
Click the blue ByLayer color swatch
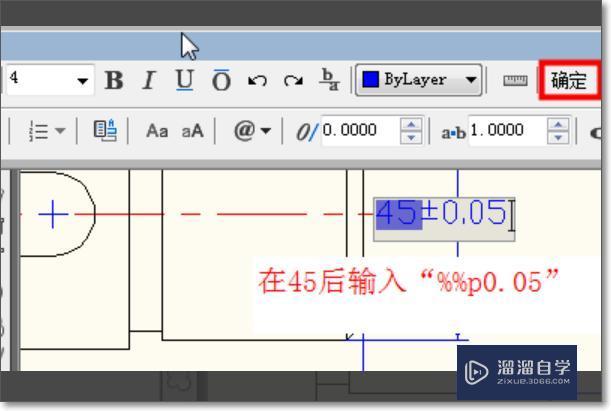tap(370, 79)
